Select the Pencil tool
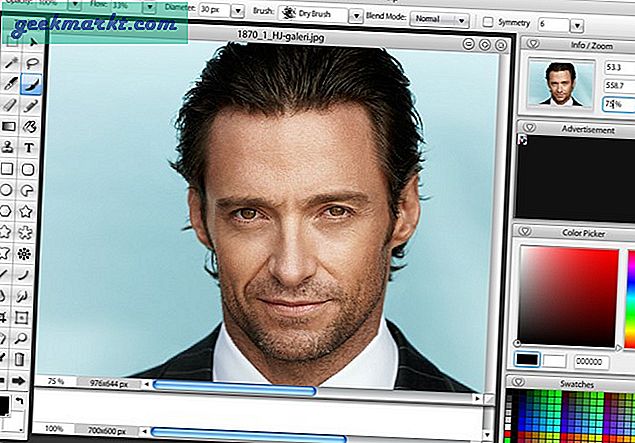This screenshot has width=635, height=443. 30,106
